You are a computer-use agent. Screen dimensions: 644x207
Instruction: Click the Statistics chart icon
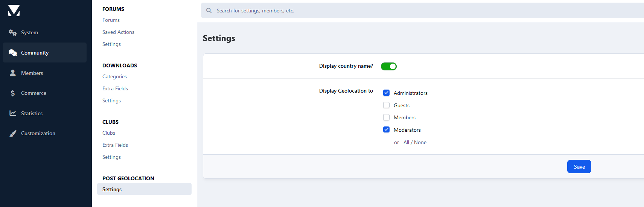[13, 113]
